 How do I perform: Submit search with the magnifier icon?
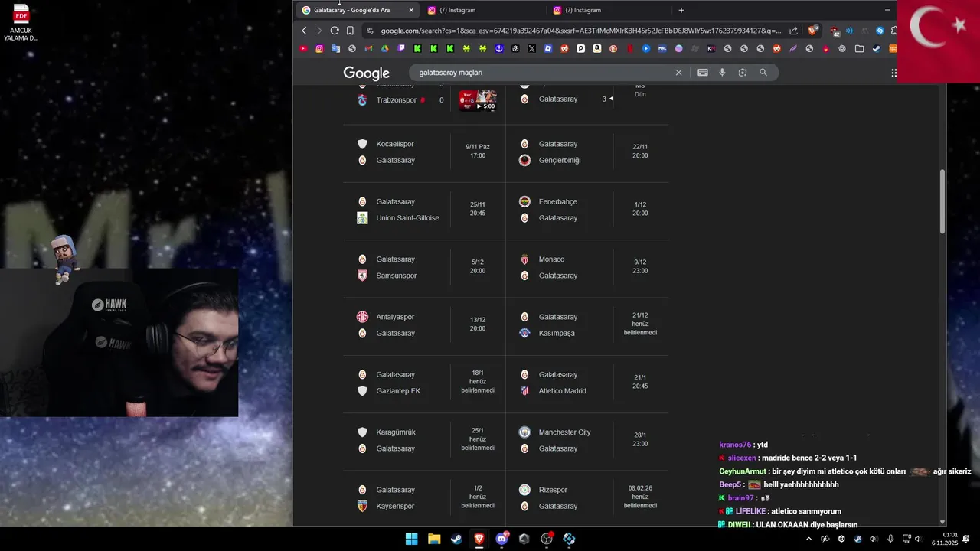click(763, 73)
